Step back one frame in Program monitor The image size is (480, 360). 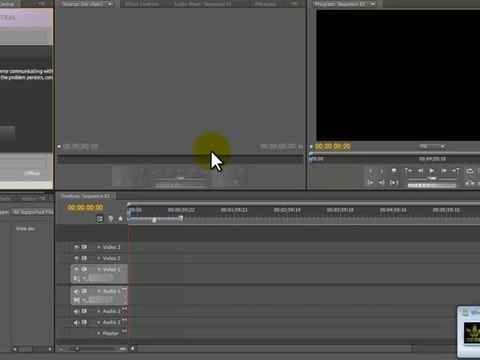point(420,171)
